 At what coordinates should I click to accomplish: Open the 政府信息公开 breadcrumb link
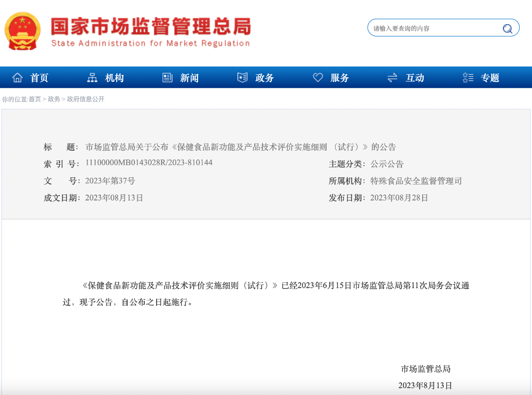[x=86, y=99]
